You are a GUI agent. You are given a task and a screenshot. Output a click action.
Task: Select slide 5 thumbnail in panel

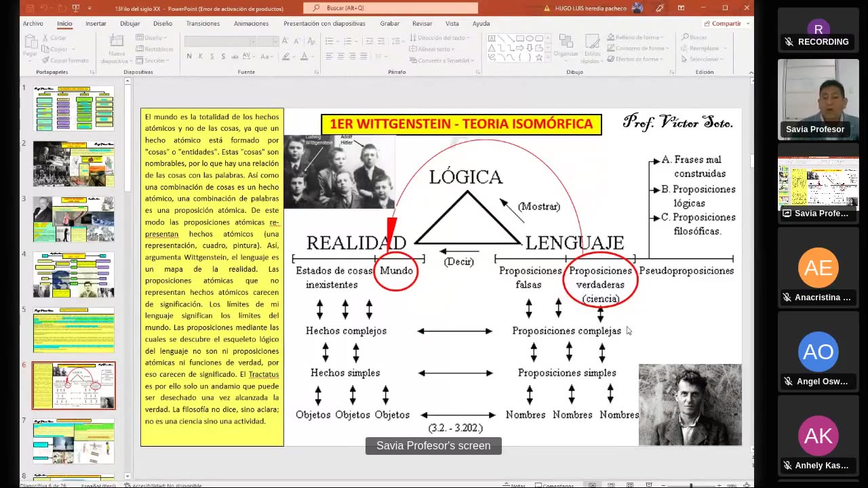coord(74,330)
